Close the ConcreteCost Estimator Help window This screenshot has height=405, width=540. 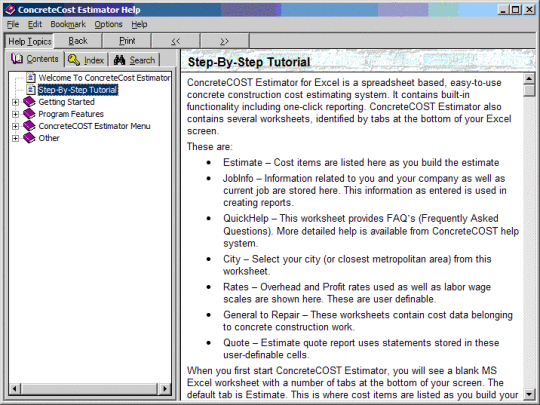tap(529, 10)
